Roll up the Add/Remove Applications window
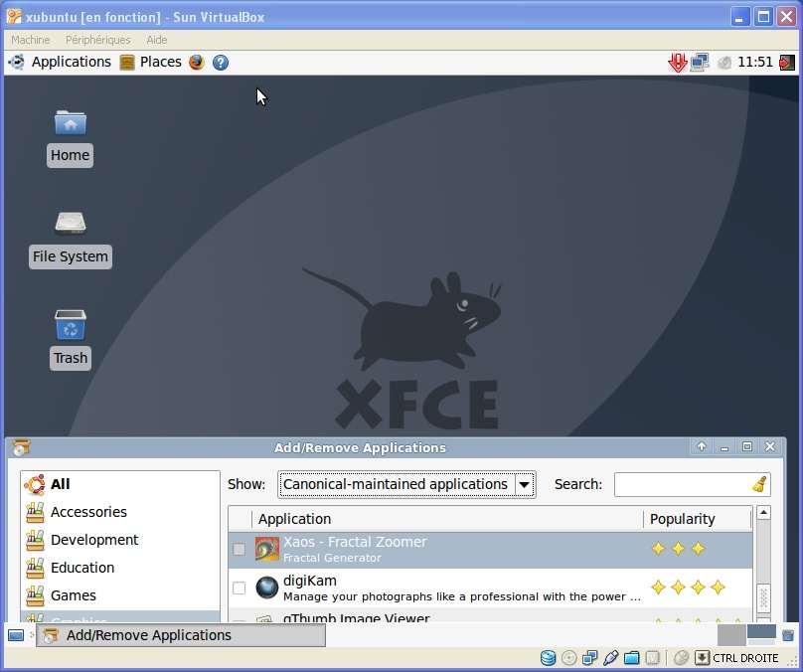The image size is (803, 672). [702, 446]
